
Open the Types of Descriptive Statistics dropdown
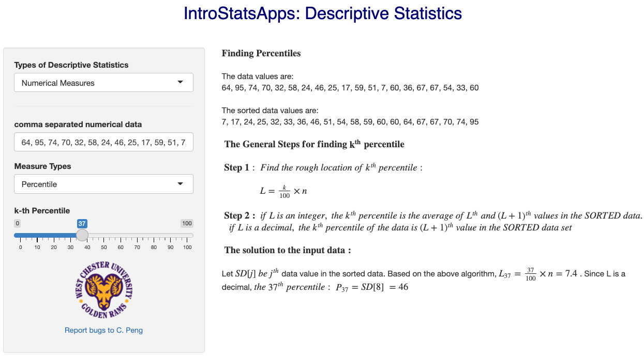pyautogui.click(x=103, y=83)
